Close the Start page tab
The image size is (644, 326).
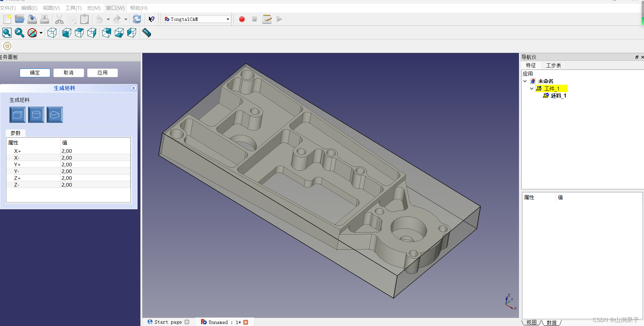pos(187,322)
